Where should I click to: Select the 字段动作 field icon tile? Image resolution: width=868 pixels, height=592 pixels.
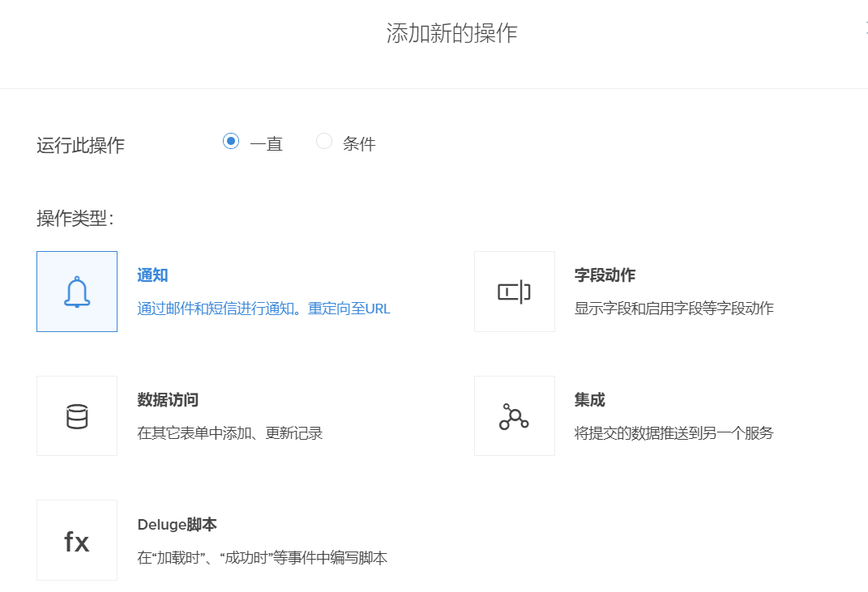[x=514, y=292]
